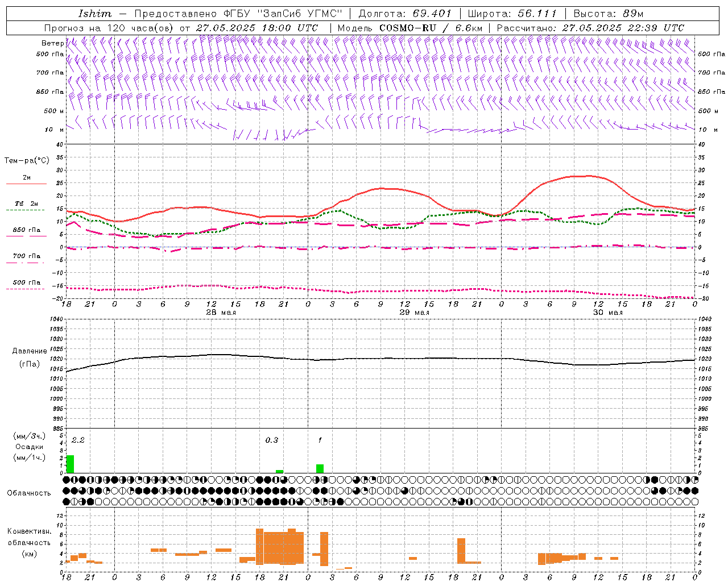Image resolution: width=728 pixels, height=582 pixels.
Task: Click the 700 гПа temperature legend entry
Action: (26, 256)
